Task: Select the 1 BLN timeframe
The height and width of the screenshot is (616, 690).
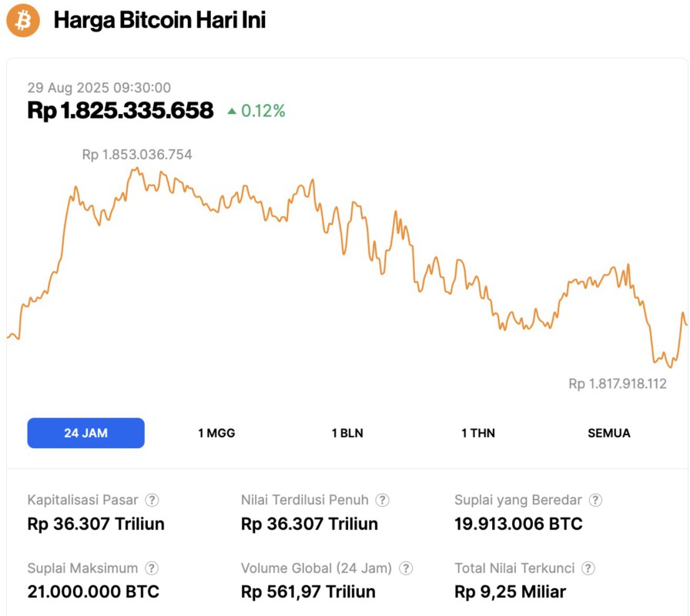Action: point(347,433)
